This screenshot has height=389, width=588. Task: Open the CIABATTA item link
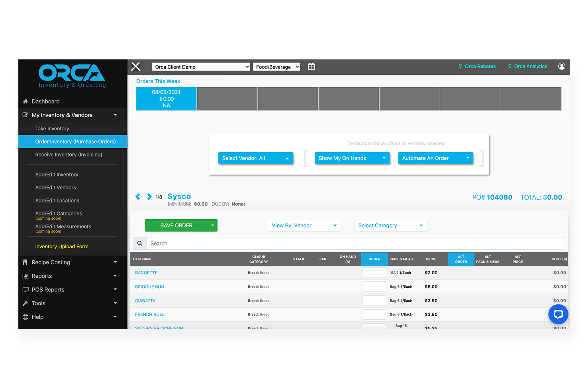(x=145, y=301)
